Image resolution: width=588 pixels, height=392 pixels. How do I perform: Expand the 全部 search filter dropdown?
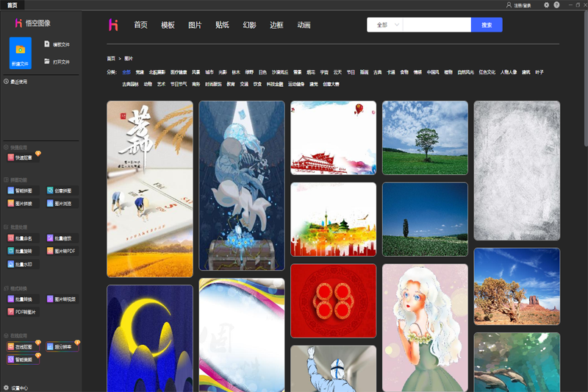pos(386,25)
